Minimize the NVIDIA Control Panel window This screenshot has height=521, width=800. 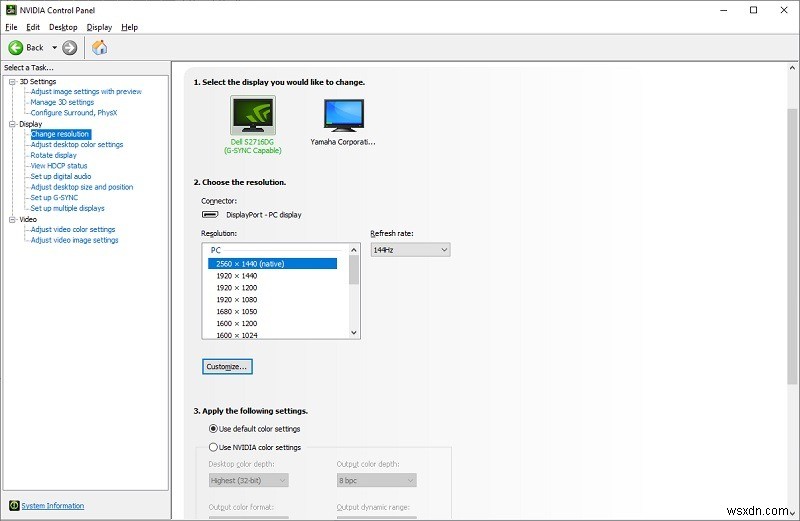(x=723, y=10)
